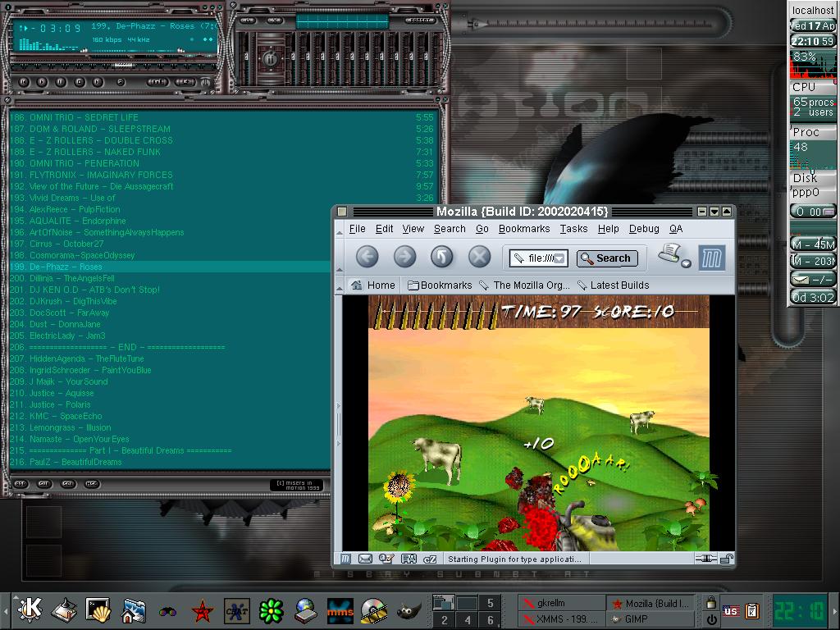Click the XMMS next track button
The height and width of the screenshot is (630, 840).
click(x=98, y=82)
